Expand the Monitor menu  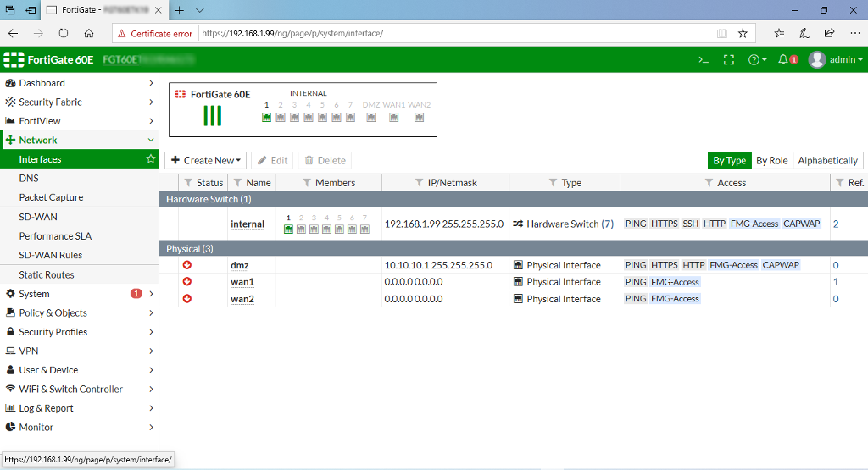pos(79,428)
